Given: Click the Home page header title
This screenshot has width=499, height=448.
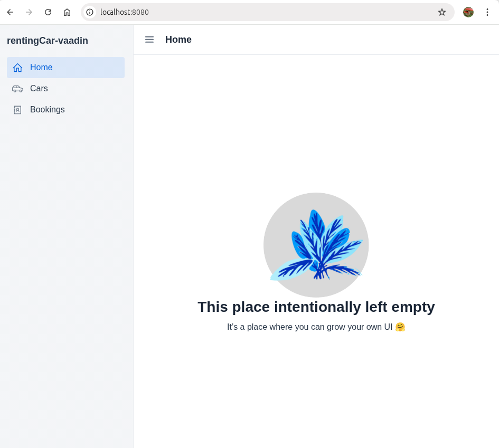Looking at the screenshot, I should tap(178, 40).
